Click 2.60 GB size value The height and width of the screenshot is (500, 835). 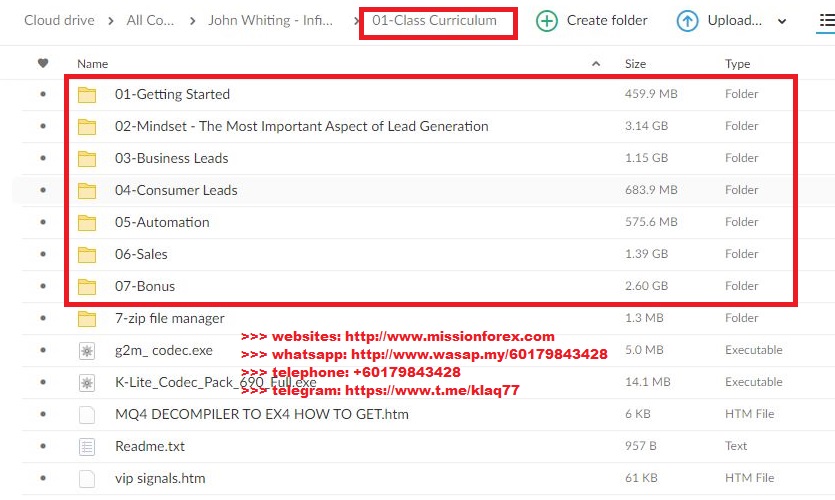click(x=646, y=286)
